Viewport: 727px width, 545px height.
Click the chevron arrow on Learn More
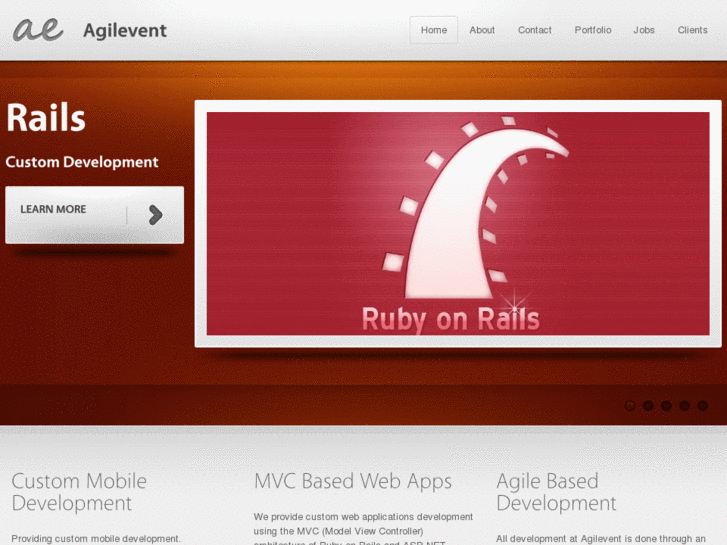(x=155, y=215)
